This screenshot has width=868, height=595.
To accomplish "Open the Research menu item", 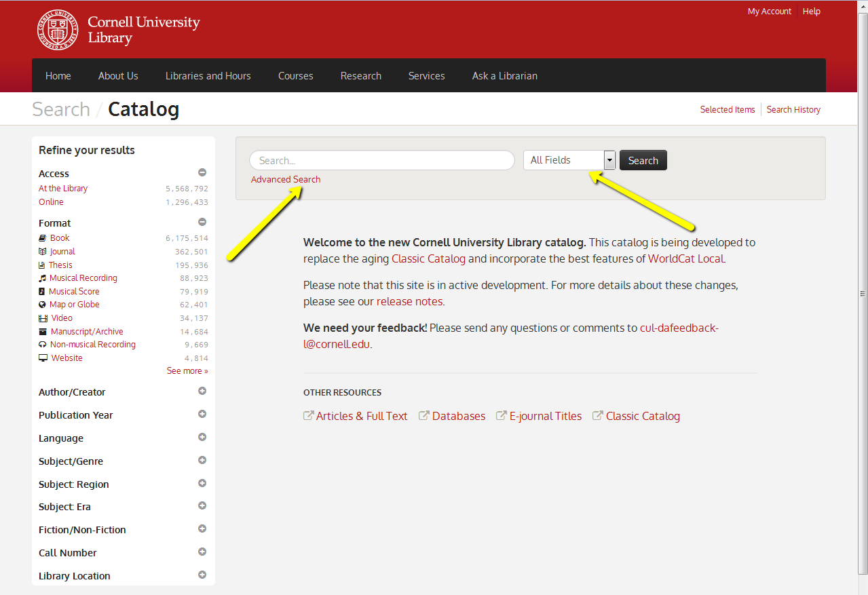I will (361, 76).
